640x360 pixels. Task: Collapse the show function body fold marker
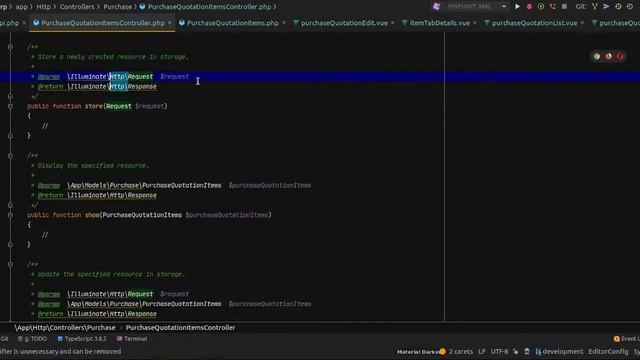pos(10,215)
